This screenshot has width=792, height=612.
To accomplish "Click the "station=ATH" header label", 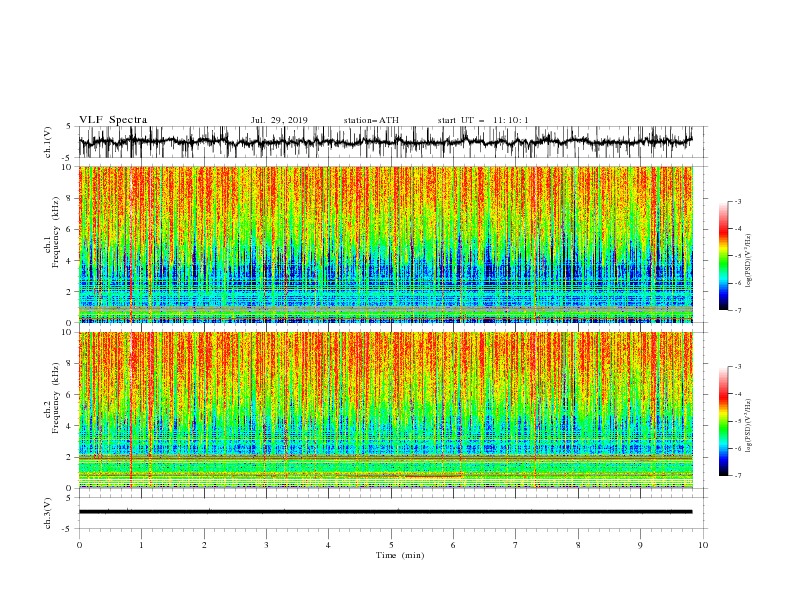I will click(371, 120).
